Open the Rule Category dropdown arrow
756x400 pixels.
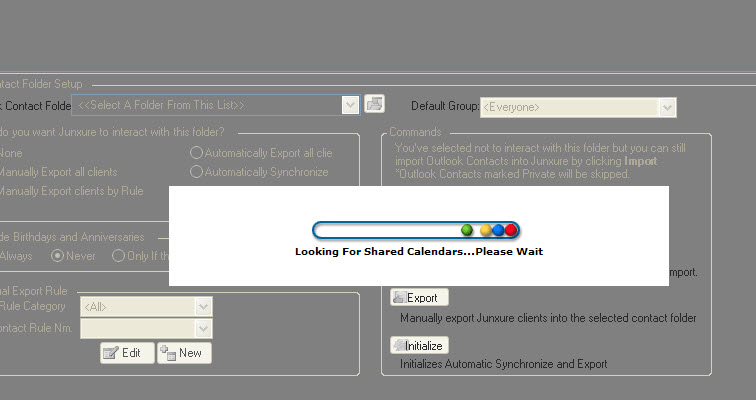[x=203, y=307]
